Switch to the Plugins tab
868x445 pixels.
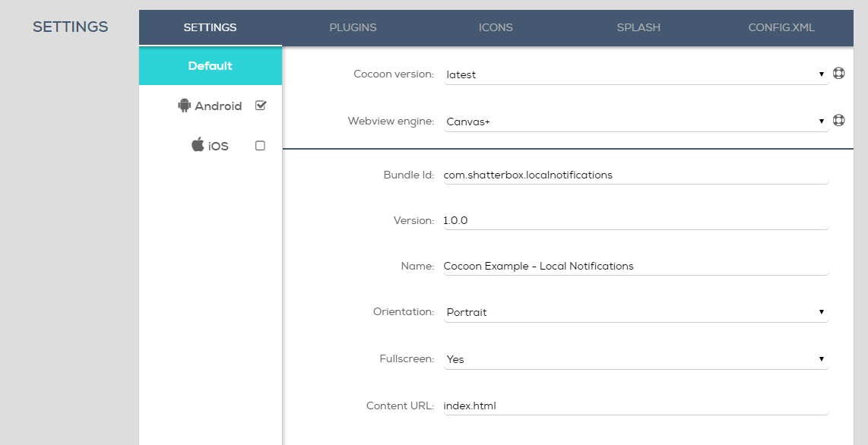click(x=353, y=27)
